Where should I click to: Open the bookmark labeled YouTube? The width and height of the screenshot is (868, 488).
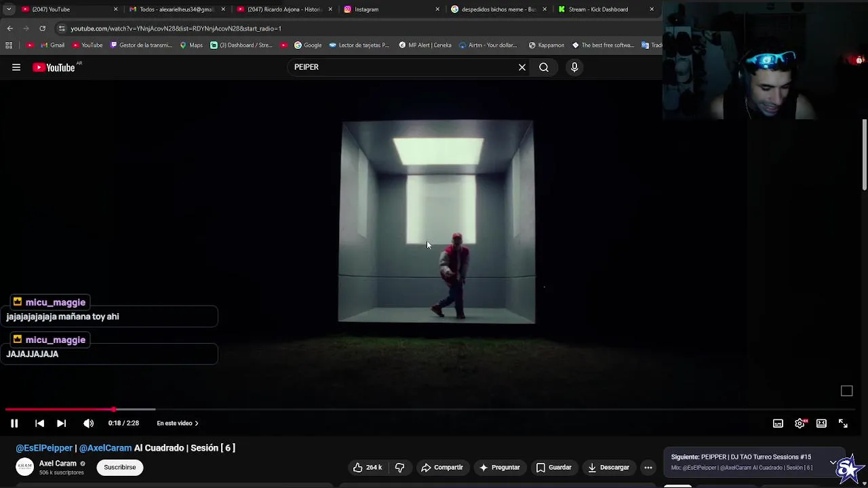(x=87, y=45)
